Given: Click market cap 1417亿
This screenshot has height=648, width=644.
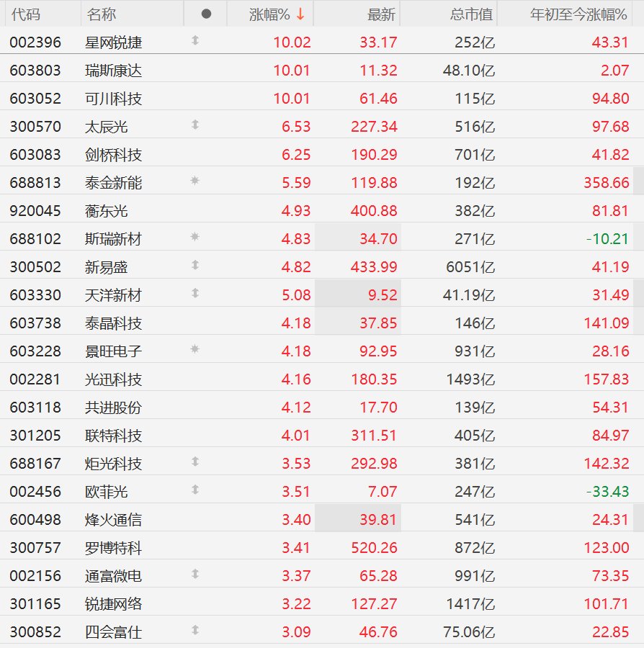Looking at the screenshot, I should [x=470, y=605].
